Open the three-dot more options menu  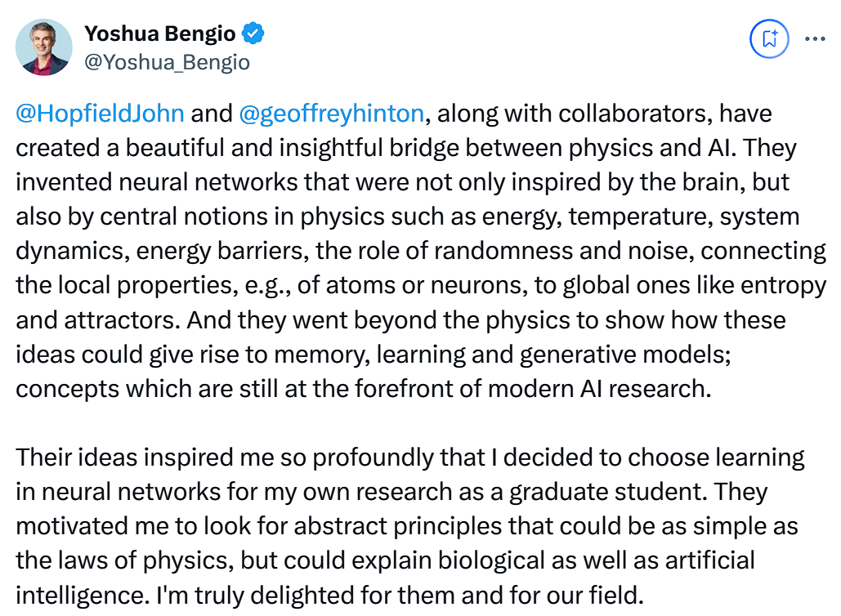pyautogui.click(x=816, y=38)
